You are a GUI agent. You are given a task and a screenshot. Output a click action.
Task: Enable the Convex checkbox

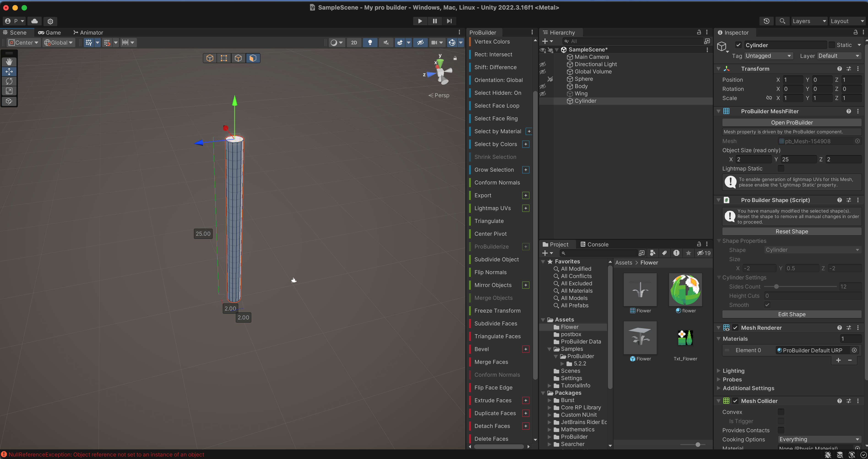(x=781, y=412)
